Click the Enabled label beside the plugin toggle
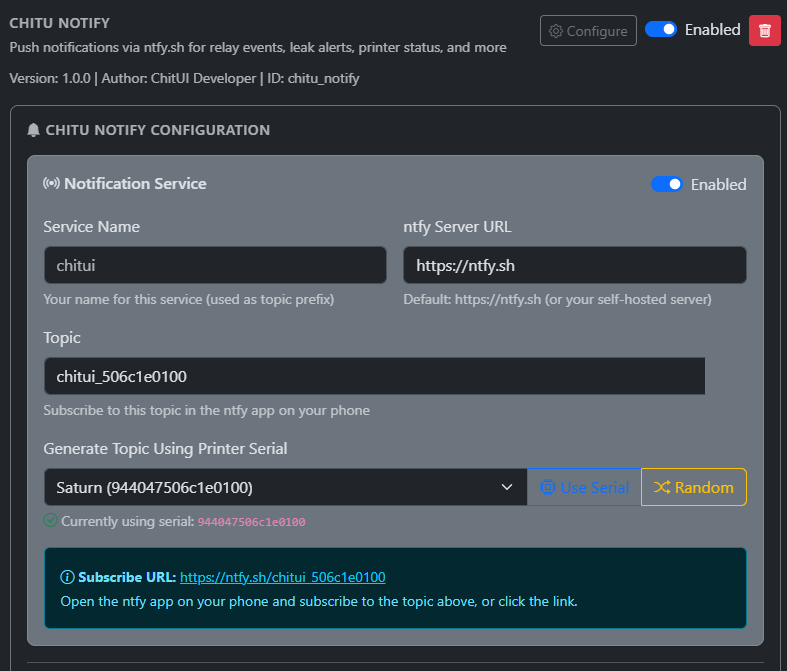787x671 pixels. coord(712,30)
